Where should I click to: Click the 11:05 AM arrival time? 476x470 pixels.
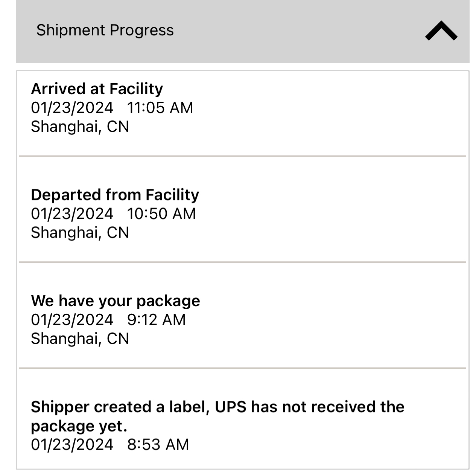[160, 108]
